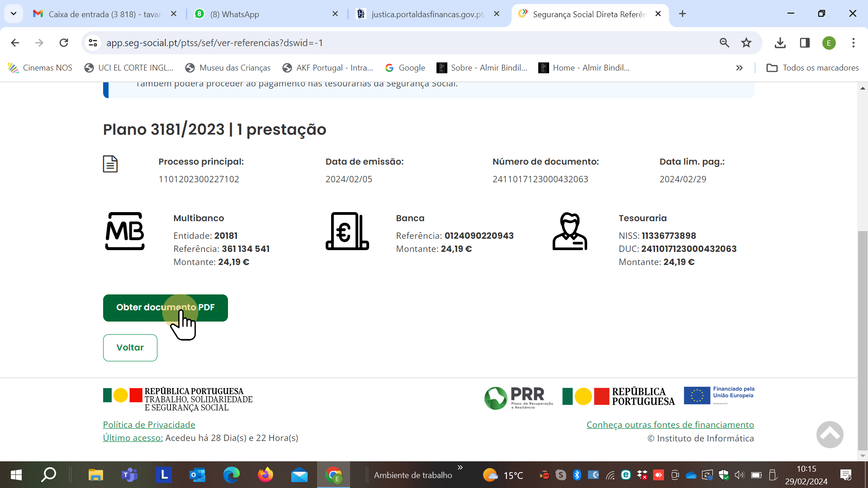
Task: Open Firefox from the taskbar
Action: pyautogui.click(x=265, y=475)
